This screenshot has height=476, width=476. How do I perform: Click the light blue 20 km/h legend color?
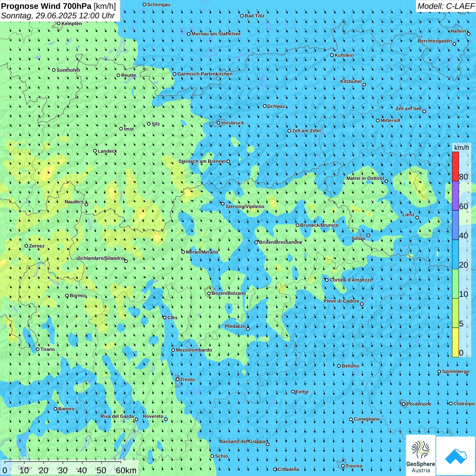coord(455,255)
